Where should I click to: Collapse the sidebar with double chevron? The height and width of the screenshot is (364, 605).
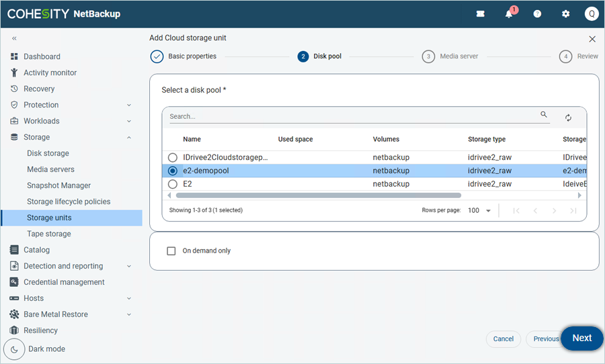(x=14, y=39)
